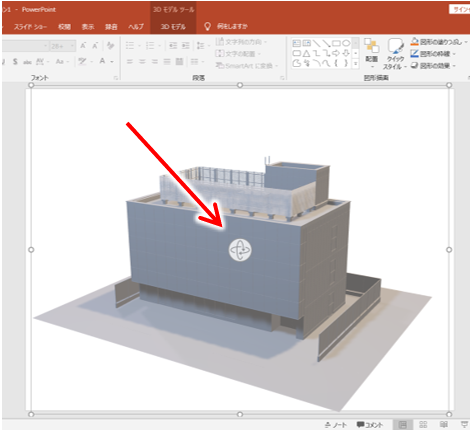Switch to Slide Sorter view
Viewport: 476px width, 430px height.
click(423, 425)
